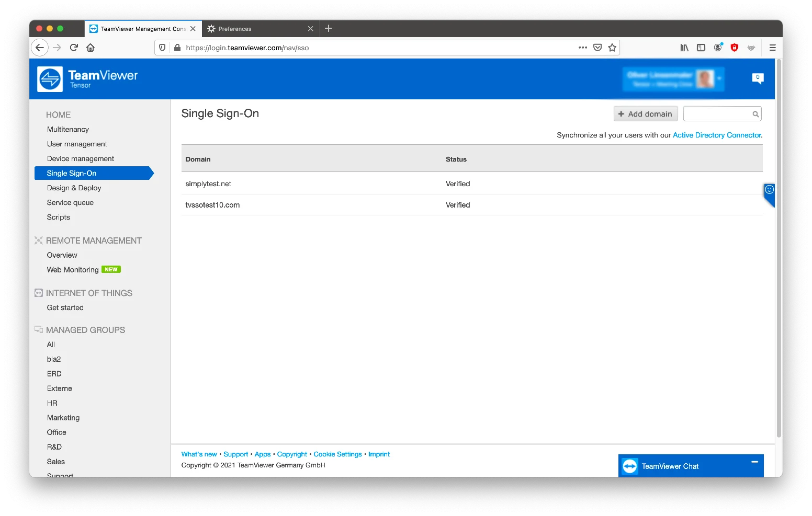Bookmark this page with the star icon

[x=612, y=48]
